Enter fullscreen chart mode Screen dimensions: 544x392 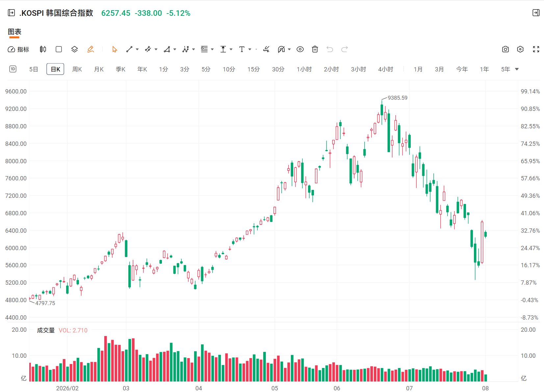536,49
